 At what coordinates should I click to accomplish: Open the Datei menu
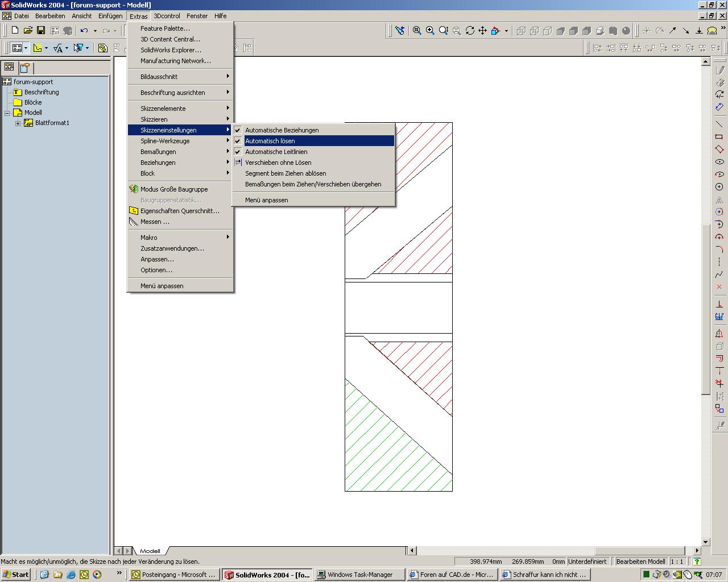click(x=22, y=16)
